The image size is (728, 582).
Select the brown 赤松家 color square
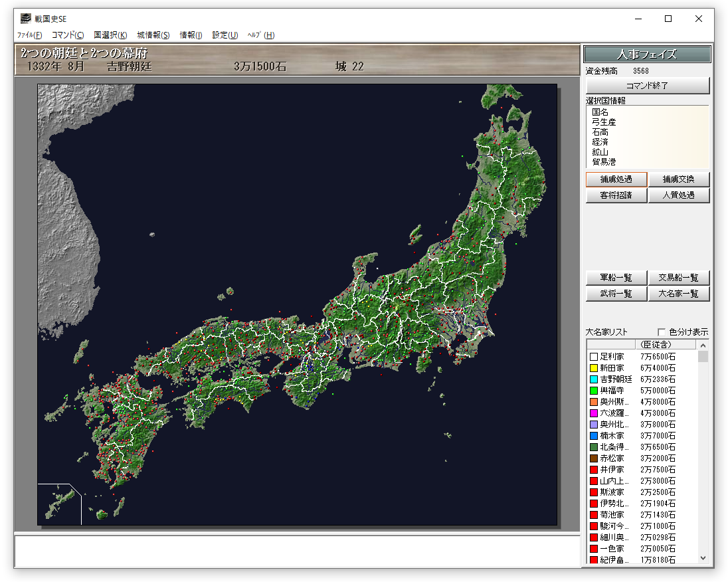click(x=594, y=458)
